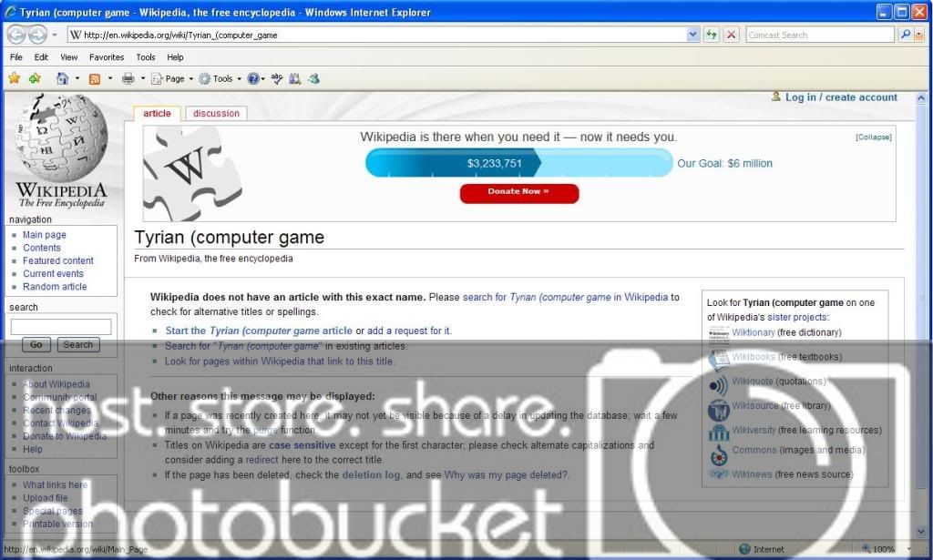
Task: Open the Print options dropdown arrow
Action: point(143,78)
